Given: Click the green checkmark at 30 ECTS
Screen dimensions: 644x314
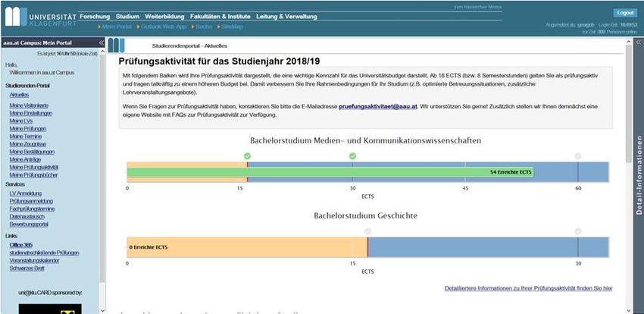Looking at the screenshot, I should pos(352,156).
